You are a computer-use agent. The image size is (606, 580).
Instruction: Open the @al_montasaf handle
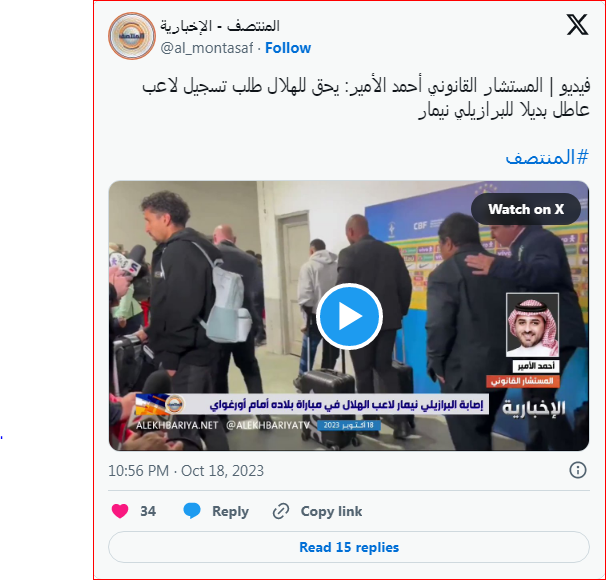coord(207,48)
